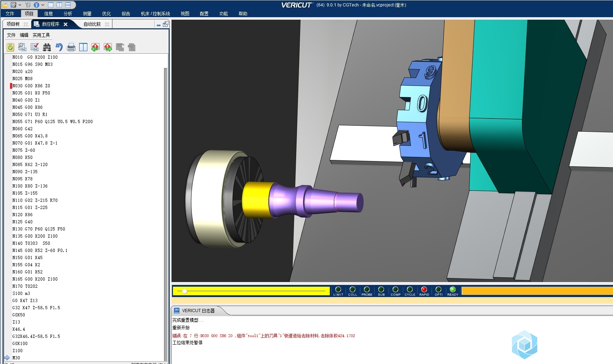The height and width of the screenshot is (364, 613).
Task: Open the 机床/控制系统 menu
Action: pyautogui.click(x=155, y=14)
